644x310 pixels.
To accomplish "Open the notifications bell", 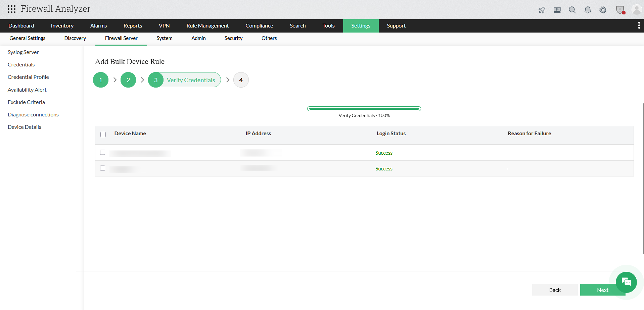I will point(588,10).
